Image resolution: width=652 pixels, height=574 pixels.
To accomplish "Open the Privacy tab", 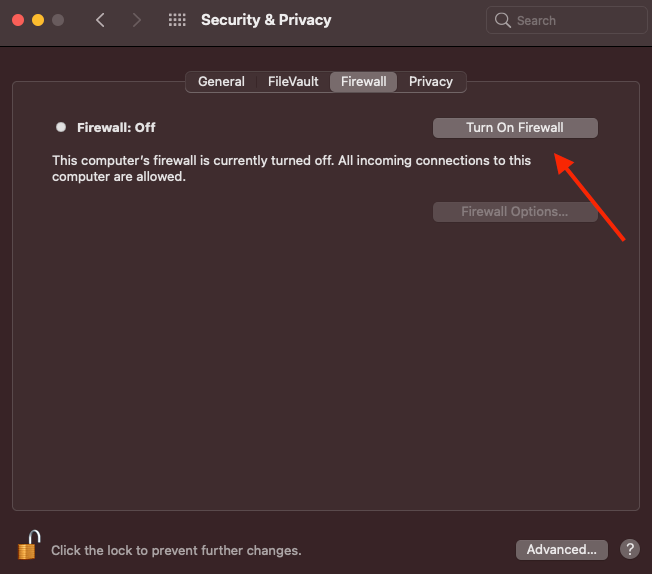I will click(431, 82).
